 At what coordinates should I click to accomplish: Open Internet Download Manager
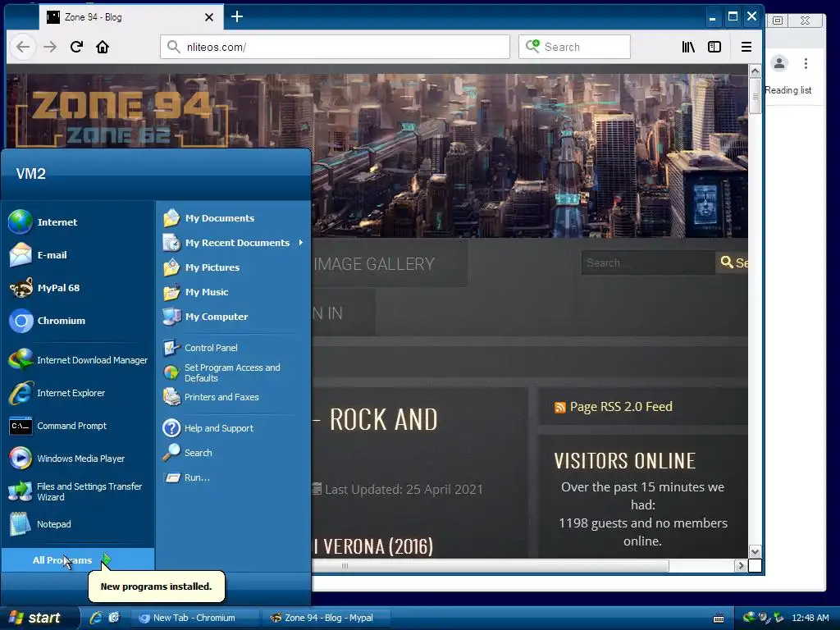pos(78,360)
